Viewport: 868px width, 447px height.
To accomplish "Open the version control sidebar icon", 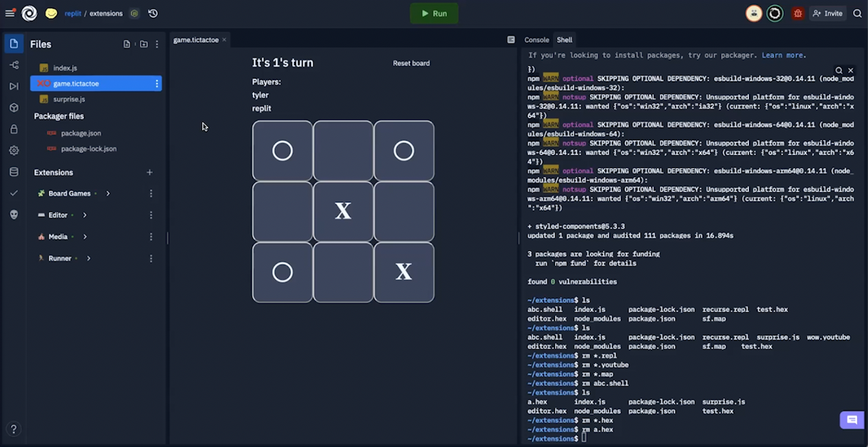I will [14, 65].
